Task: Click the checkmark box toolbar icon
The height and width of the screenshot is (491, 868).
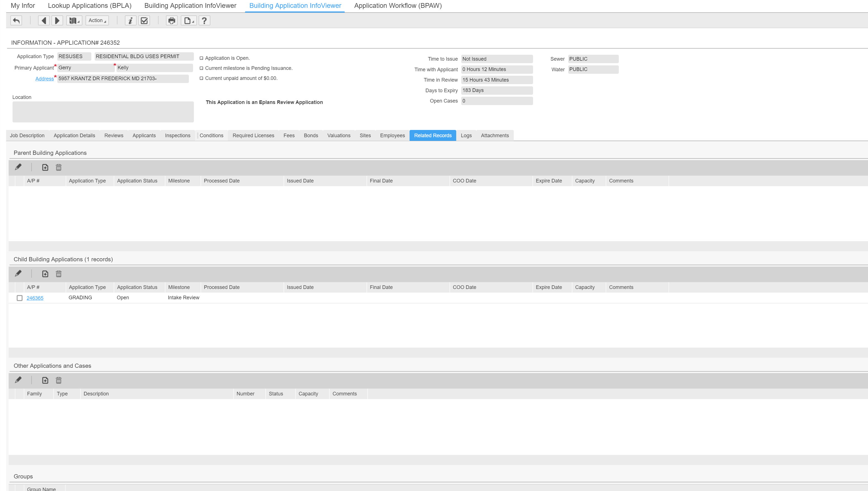Action: (x=144, y=21)
